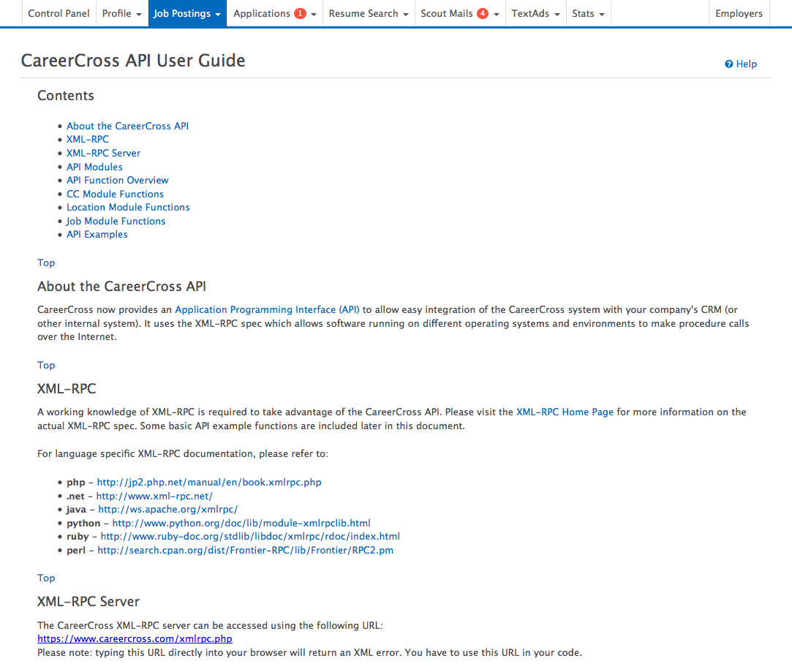Click the sentence 'The CareerCross XML-RPC server can be accessed'
792x672 pixels.
click(x=210, y=625)
